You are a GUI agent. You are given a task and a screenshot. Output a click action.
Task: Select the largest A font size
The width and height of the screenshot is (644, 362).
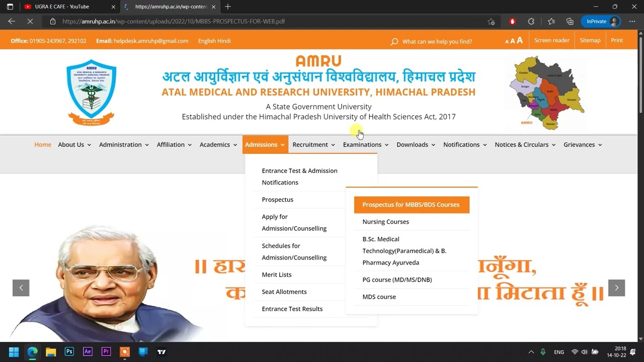[520, 40]
